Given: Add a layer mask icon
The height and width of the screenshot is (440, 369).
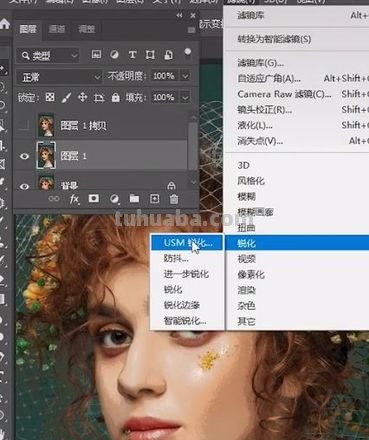Looking at the screenshot, I should pos(94,199).
